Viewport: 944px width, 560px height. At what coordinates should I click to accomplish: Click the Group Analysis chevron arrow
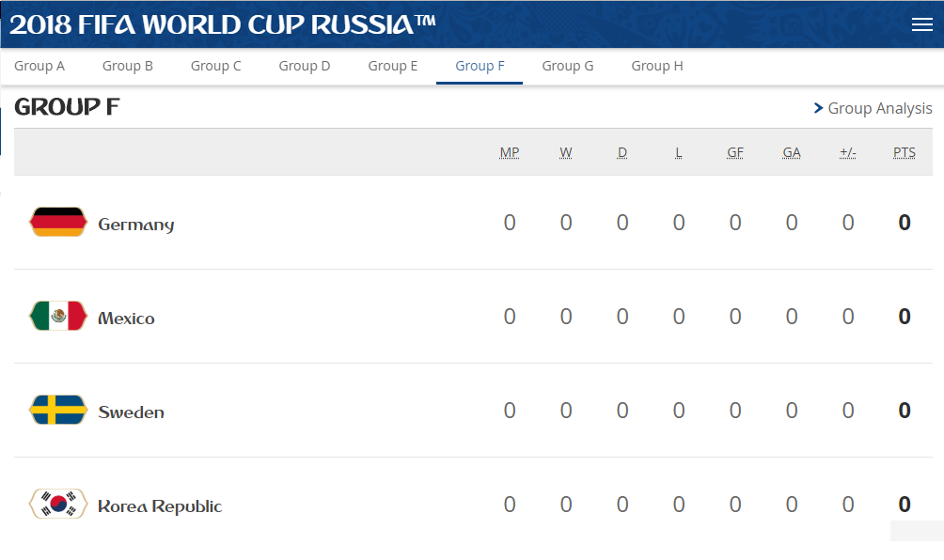pos(818,108)
